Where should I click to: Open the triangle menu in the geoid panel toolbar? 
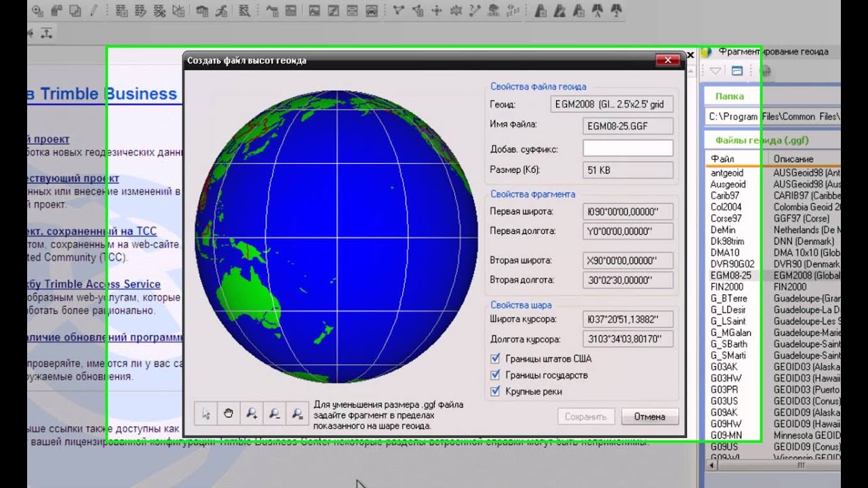point(715,71)
